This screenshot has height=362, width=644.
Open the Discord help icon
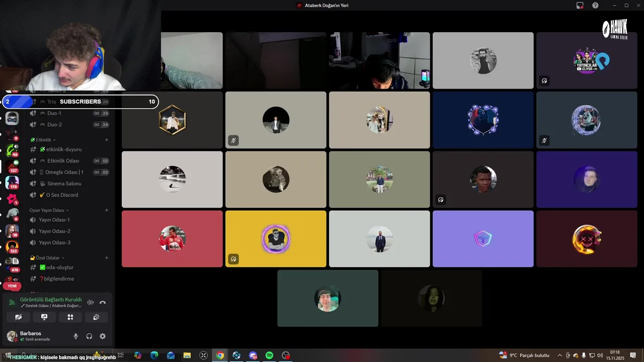(596, 6)
